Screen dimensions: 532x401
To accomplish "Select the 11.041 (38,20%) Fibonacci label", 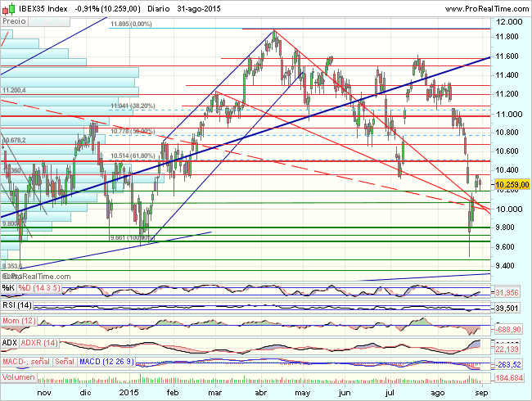I will 133,106.
